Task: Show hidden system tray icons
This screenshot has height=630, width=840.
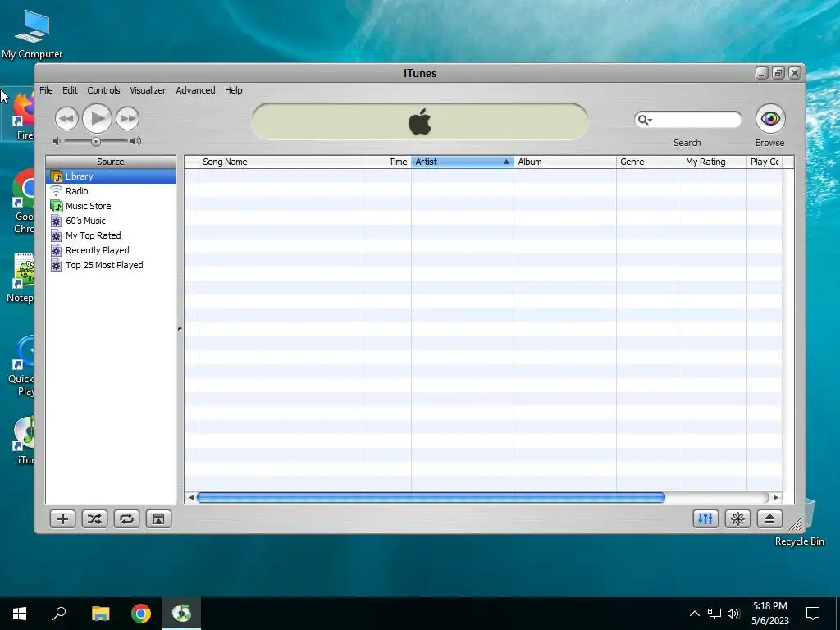Action: click(x=694, y=614)
